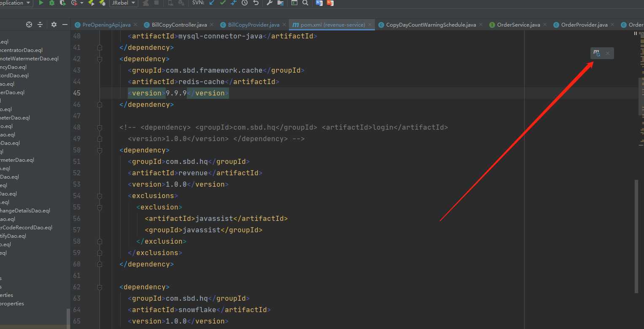Click the mysql-connector-java artifactId text
The width and height of the screenshot is (644, 329).
click(221, 36)
